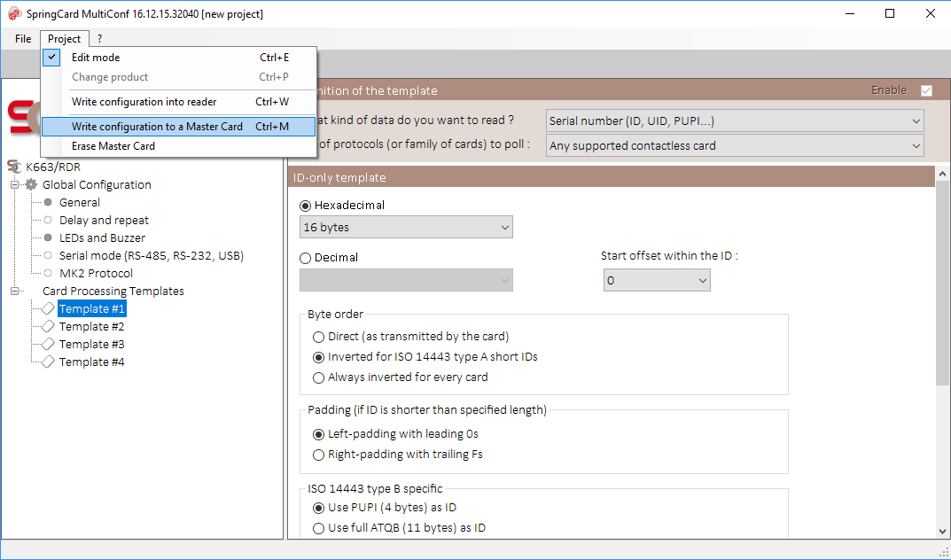Open the Any supported contactless card dropdown
Image resolution: width=951 pixels, height=560 pixels.
735,145
